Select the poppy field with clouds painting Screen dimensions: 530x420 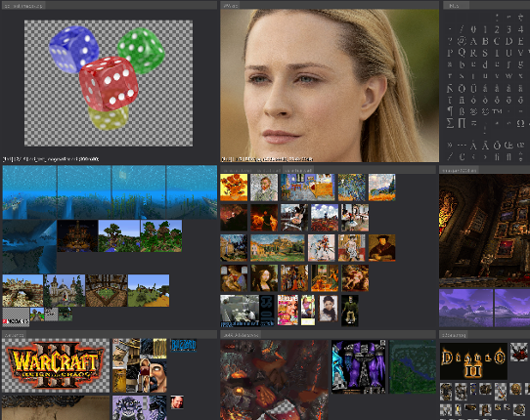click(x=325, y=218)
